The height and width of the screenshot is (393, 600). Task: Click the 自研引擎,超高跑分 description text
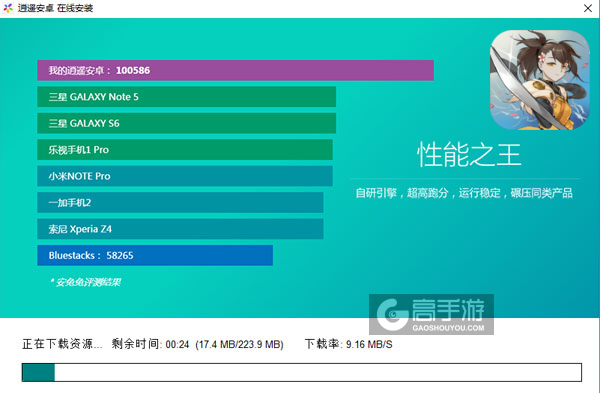(x=464, y=193)
